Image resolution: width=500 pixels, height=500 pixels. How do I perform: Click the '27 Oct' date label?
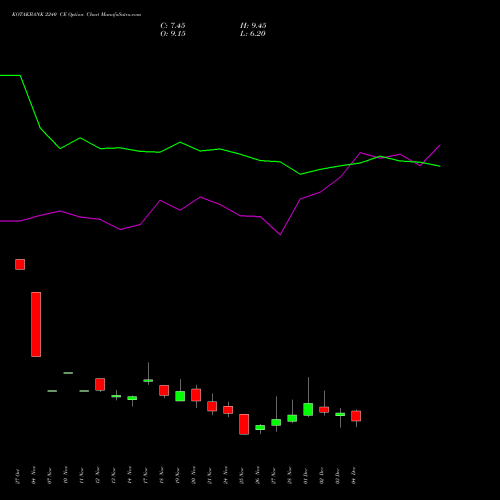tap(18, 476)
